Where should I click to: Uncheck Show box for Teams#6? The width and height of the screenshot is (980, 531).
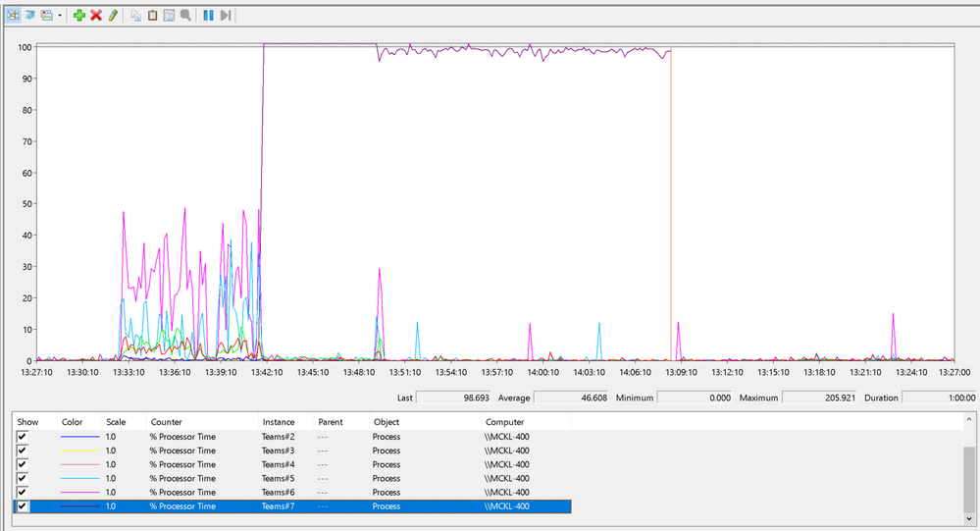click(x=23, y=492)
